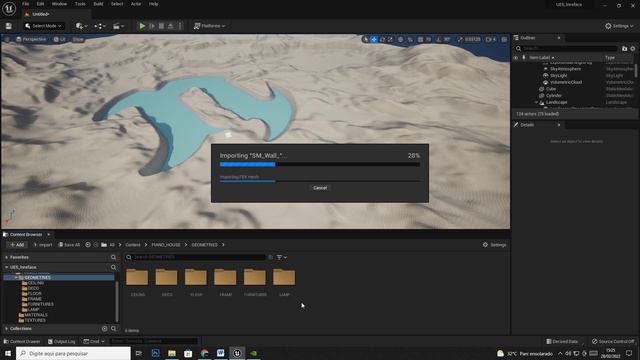This screenshot has width=640, height=360.
Task: Click the Outliner create folder icon
Action: pos(624,49)
